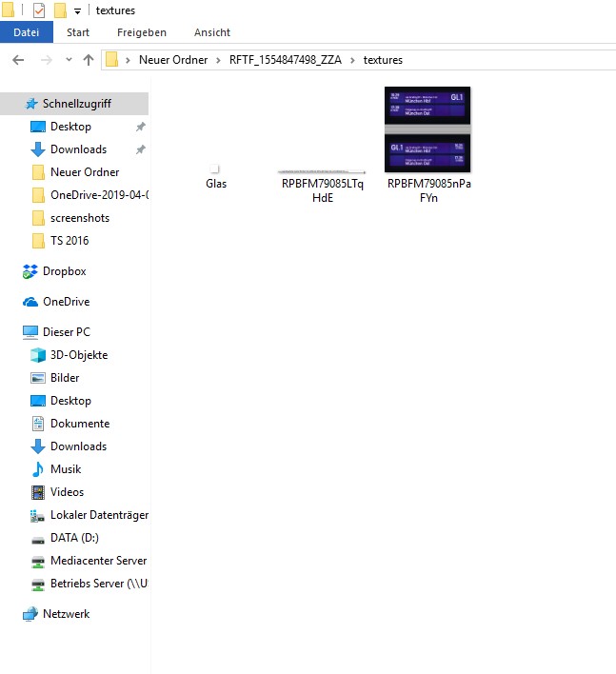The height and width of the screenshot is (674, 616).
Task: Open OneDrive-2019-04 folder in sidebar
Action: pyautogui.click(x=100, y=195)
